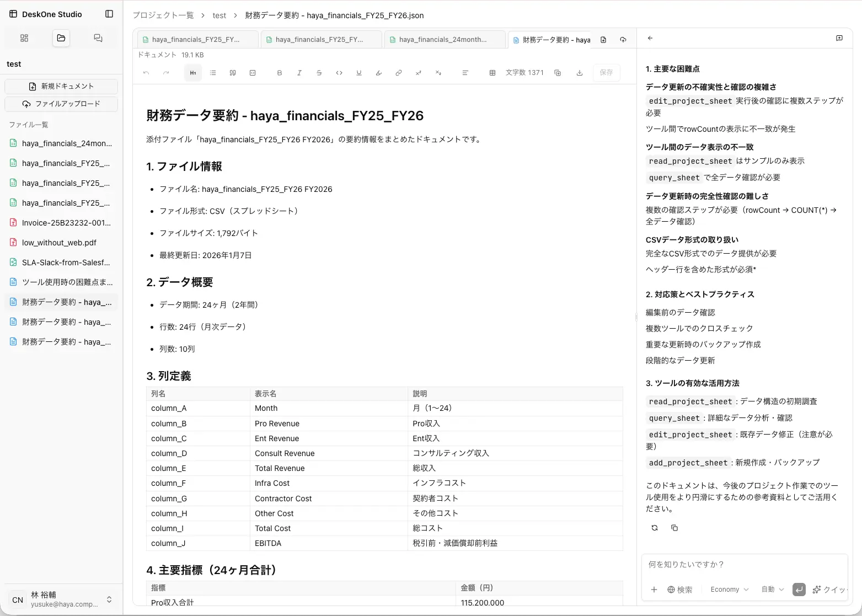The width and height of the screenshot is (862, 616).
Task: Open the Economy model dropdown
Action: point(728,590)
